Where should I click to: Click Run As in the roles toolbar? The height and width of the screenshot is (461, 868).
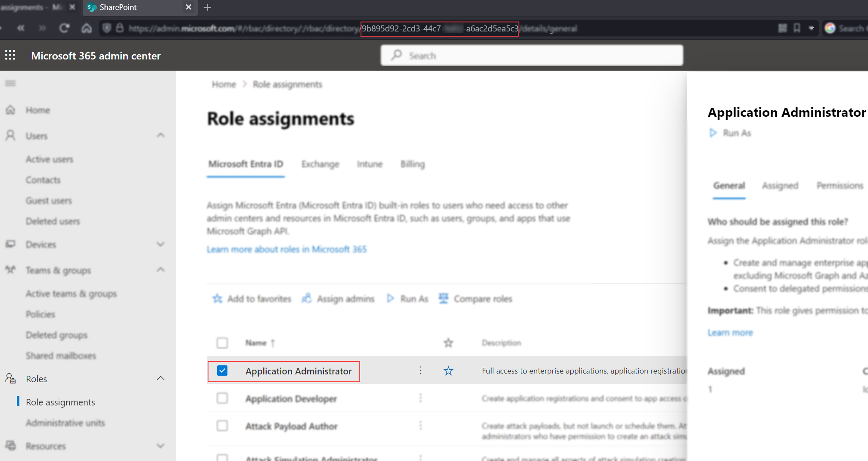click(408, 299)
